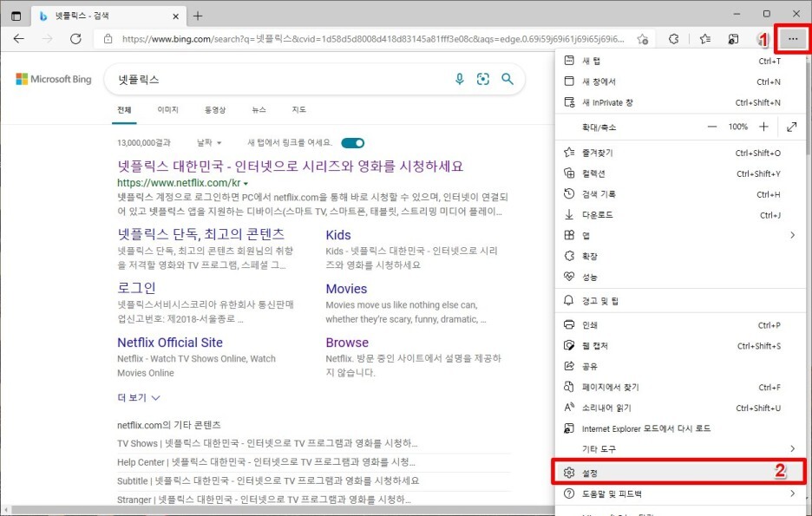
Task: Open the tab actions menu icon
Action: 16,16
